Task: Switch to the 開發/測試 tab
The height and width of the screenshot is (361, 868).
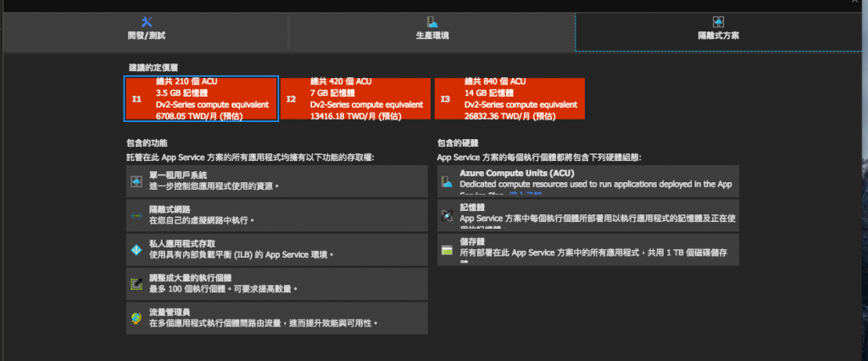Action: [x=146, y=31]
